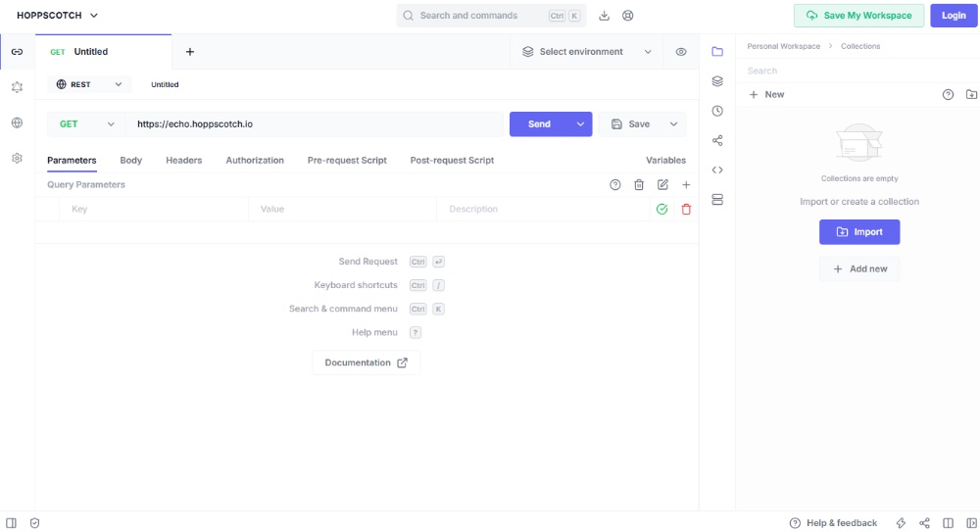Viewport: 980px width, 532px height.
Task: Open the GraphQL icon in left sidebar
Action: 17,87
